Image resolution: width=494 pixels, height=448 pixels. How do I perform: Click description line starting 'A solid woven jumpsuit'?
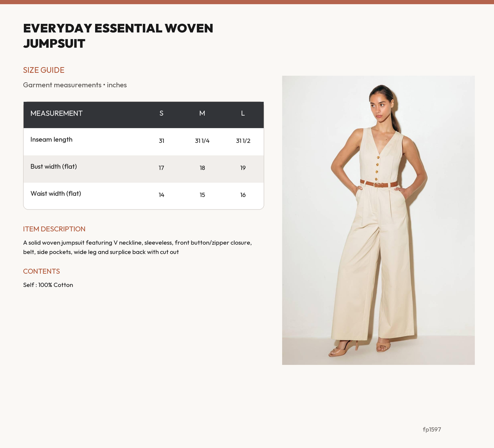click(137, 243)
